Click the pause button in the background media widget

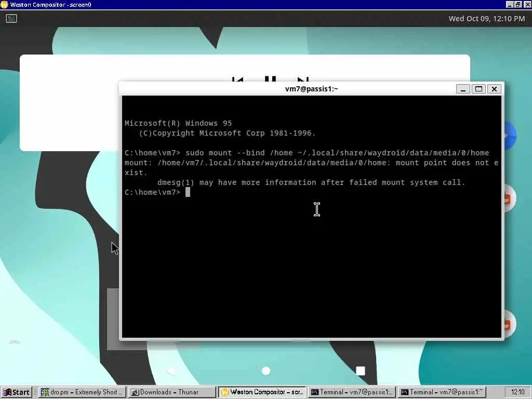(270, 79)
